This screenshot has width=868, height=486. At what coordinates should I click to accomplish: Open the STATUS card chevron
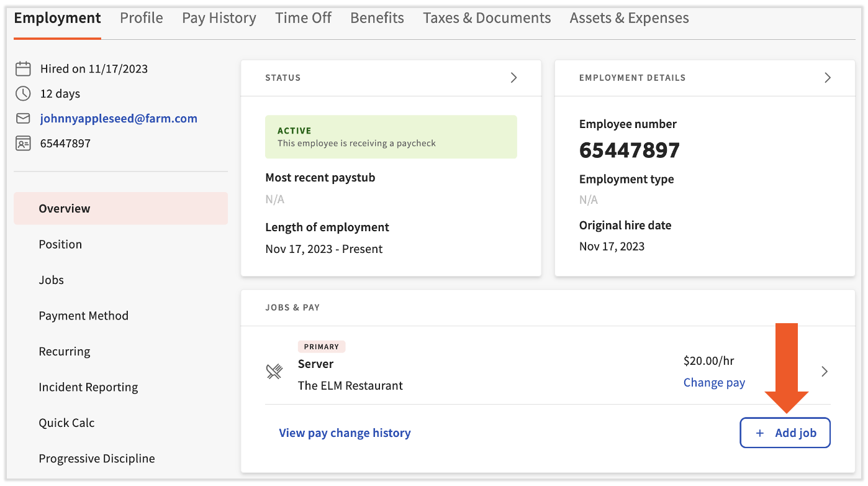513,78
